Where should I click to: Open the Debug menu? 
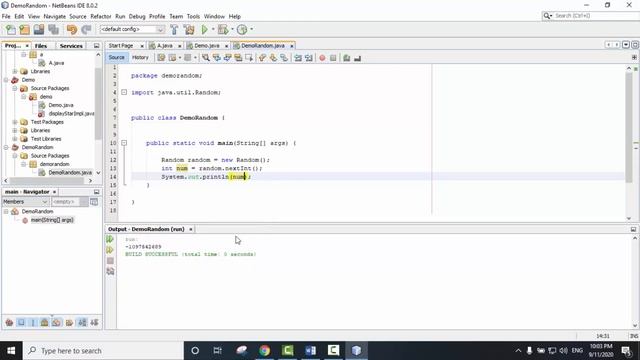coord(137,16)
